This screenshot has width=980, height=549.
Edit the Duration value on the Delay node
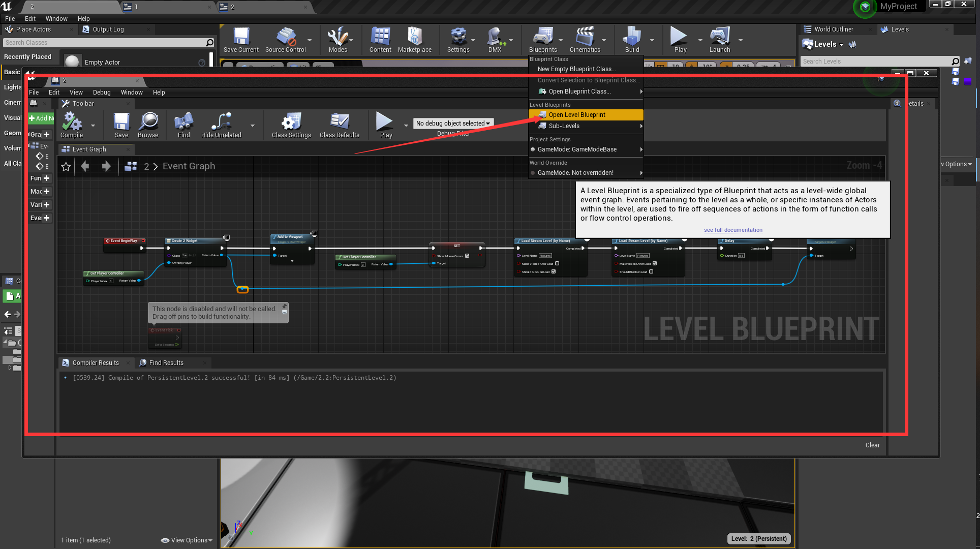coord(741,256)
